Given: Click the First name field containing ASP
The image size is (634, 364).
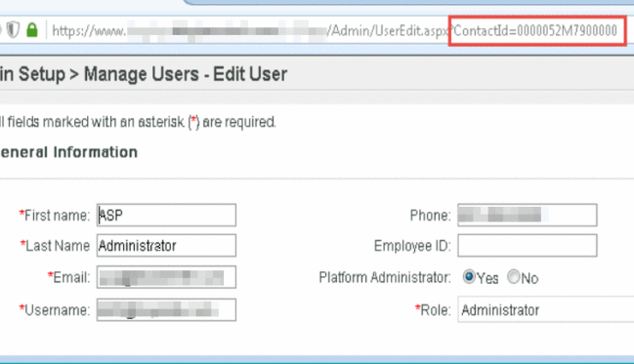Looking at the screenshot, I should pos(166,215).
